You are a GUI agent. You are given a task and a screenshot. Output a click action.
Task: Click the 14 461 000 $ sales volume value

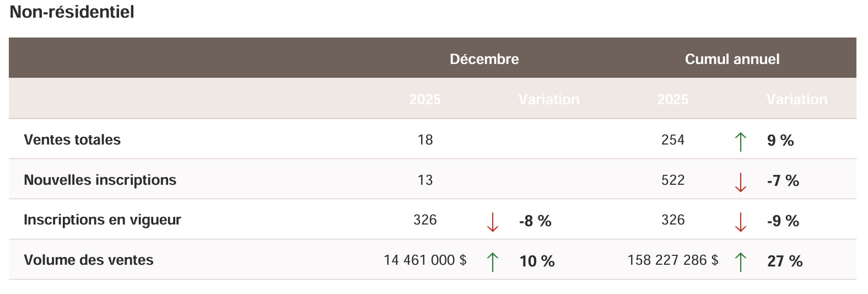(x=425, y=260)
